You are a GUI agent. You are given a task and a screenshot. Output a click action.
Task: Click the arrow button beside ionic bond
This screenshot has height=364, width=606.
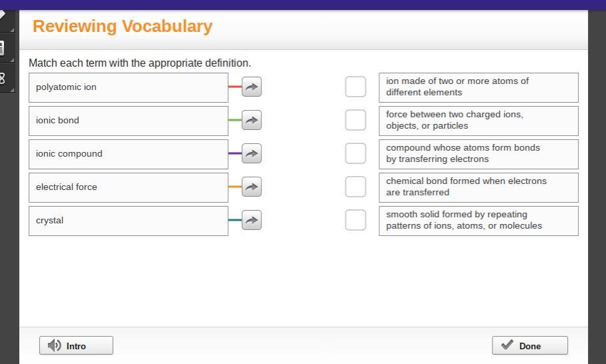point(251,120)
